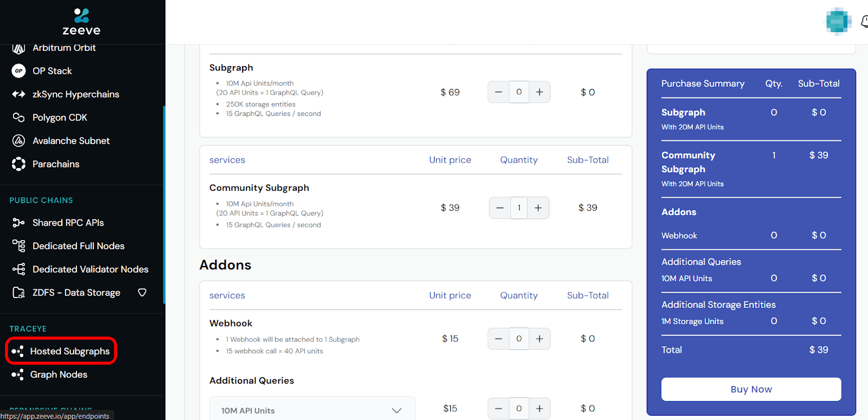The width and height of the screenshot is (868, 420).
Task: Click the Polygon CDK icon
Action: point(18,118)
